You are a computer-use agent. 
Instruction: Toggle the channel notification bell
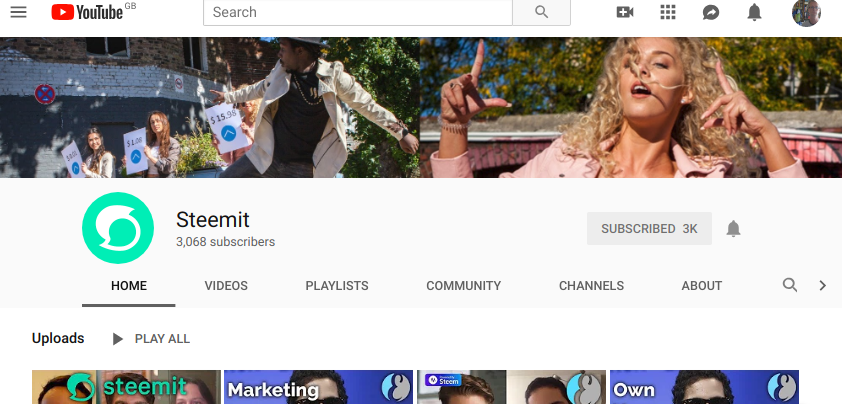click(x=733, y=229)
